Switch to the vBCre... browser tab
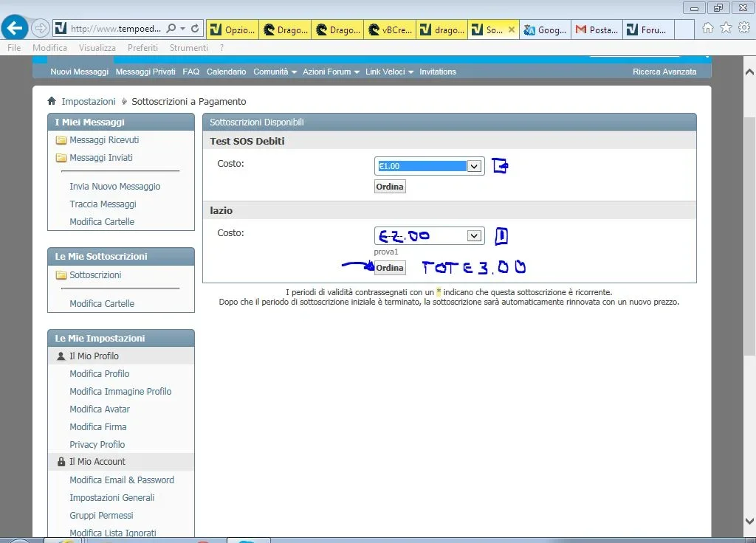756x543 pixels. click(x=390, y=30)
